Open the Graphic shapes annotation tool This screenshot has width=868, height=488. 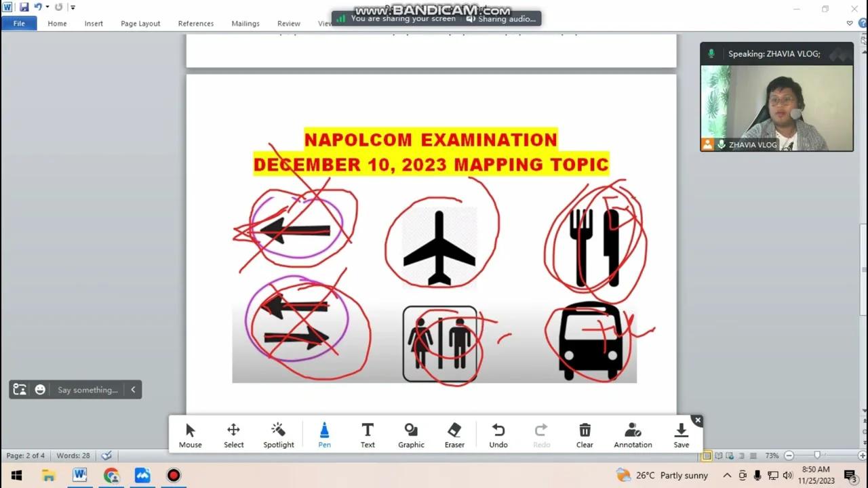[411, 434]
